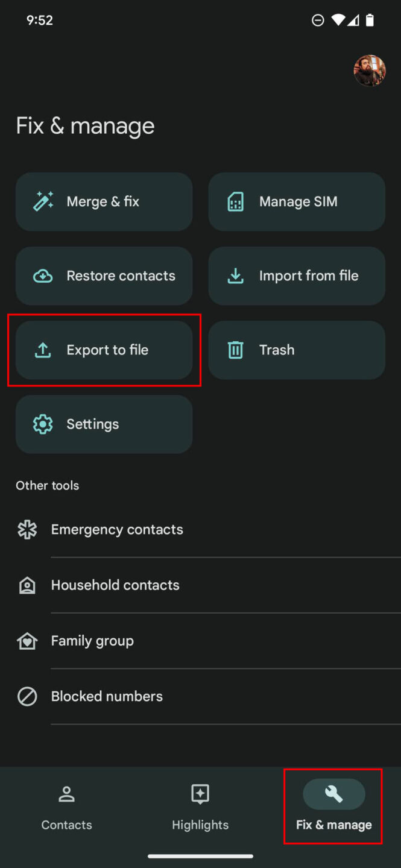The height and width of the screenshot is (868, 401).
Task: Click the Blocked numbers icon
Action: (27, 696)
